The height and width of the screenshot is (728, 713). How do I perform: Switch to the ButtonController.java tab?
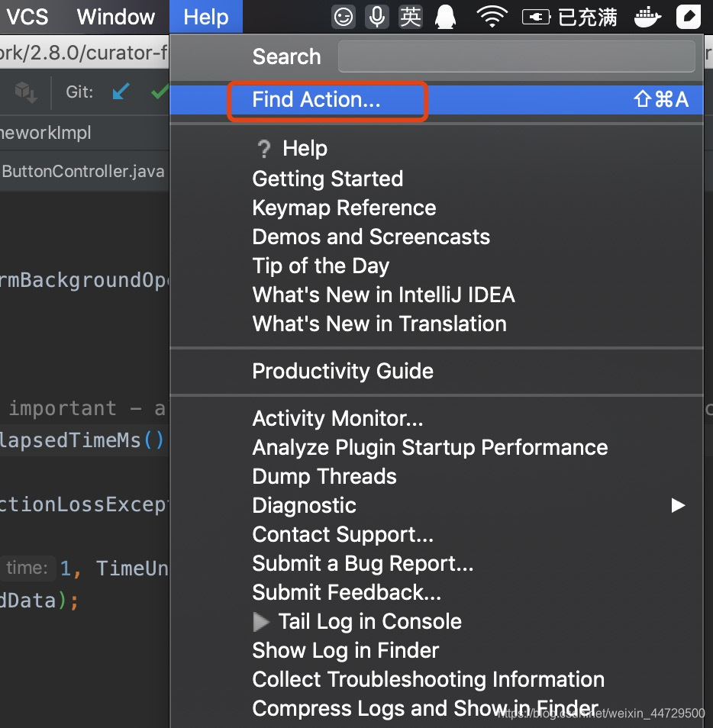click(x=82, y=172)
